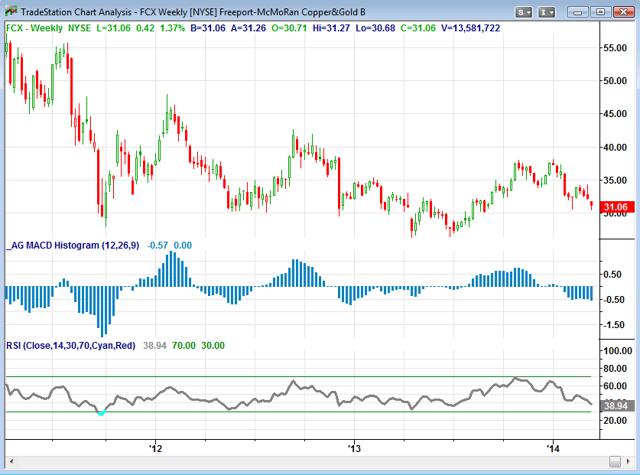
Task: Click the 'Lo=30.68' low value
Action: coord(376,28)
